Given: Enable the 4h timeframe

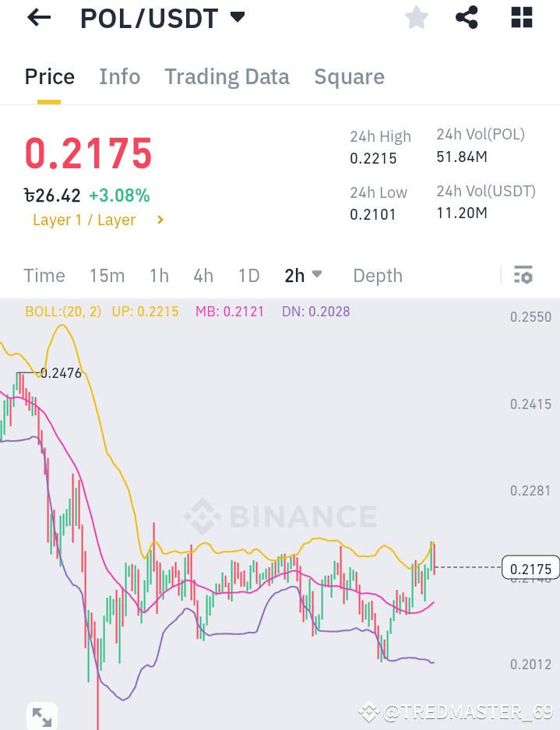Looking at the screenshot, I should (x=203, y=275).
